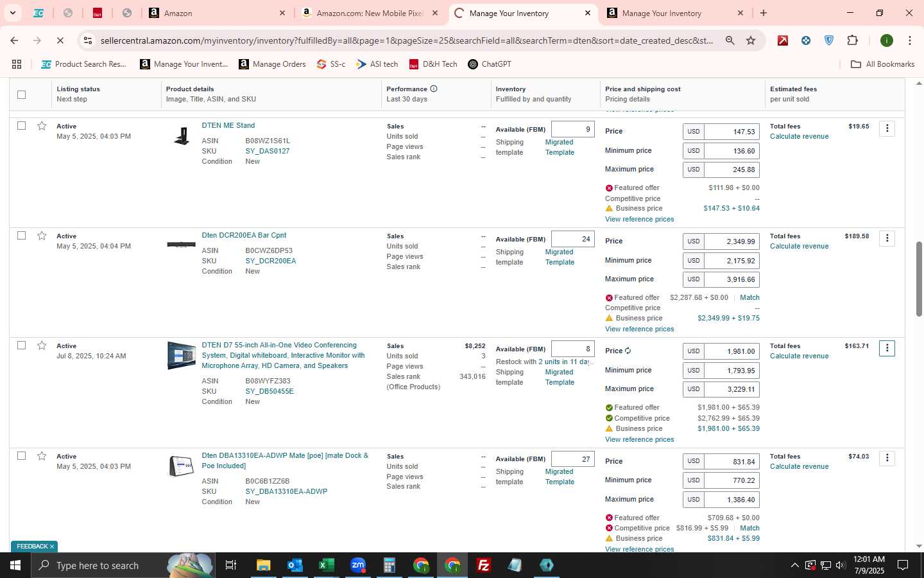The image size is (924, 578).
Task: Click Calculate revenue for DTEN D7 55-inch
Action: point(799,356)
